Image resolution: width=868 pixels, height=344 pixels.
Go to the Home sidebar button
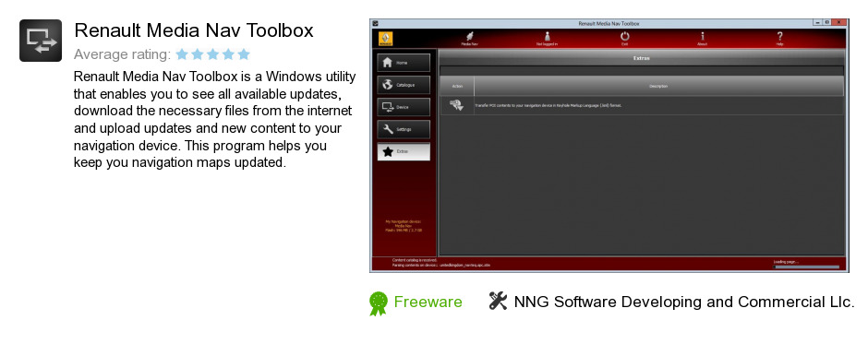point(404,63)
